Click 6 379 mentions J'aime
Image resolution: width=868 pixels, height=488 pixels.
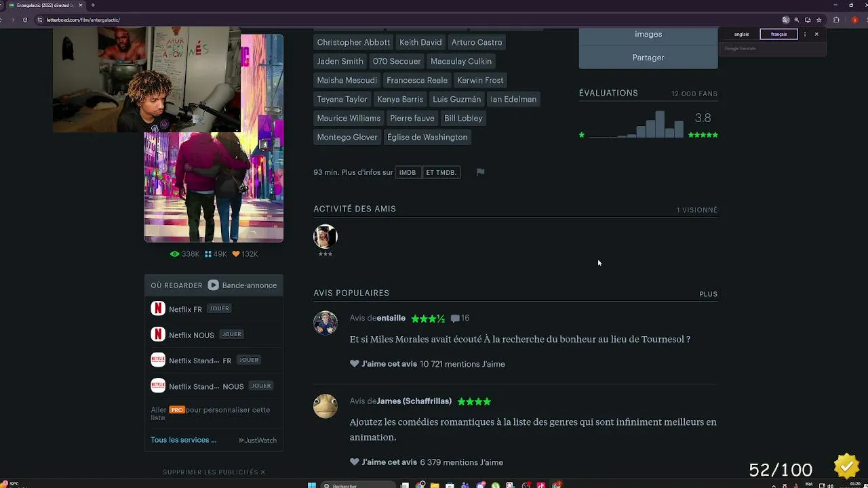click(x=462, y=462)
